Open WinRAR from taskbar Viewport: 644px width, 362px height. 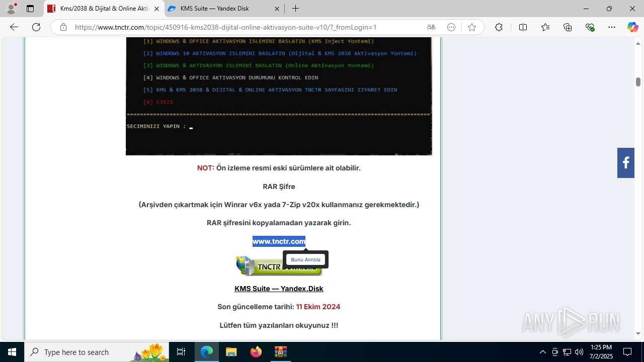point(280,352)
